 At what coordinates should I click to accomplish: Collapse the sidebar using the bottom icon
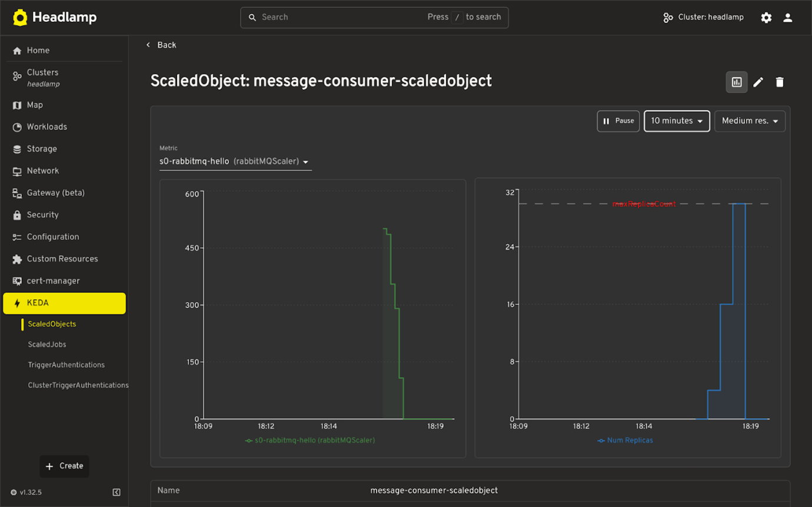tap(117, 492)
